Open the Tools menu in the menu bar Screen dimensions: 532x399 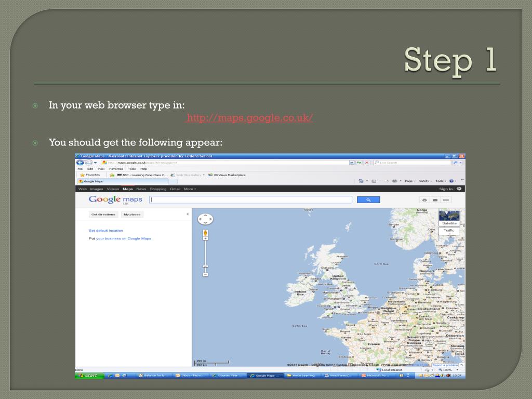[x=131, y=169]
